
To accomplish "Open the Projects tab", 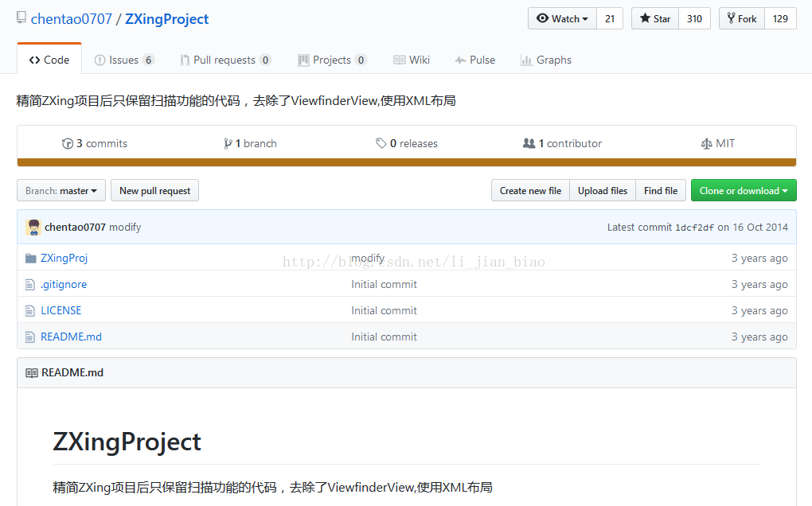I will [x=333, y=60].
